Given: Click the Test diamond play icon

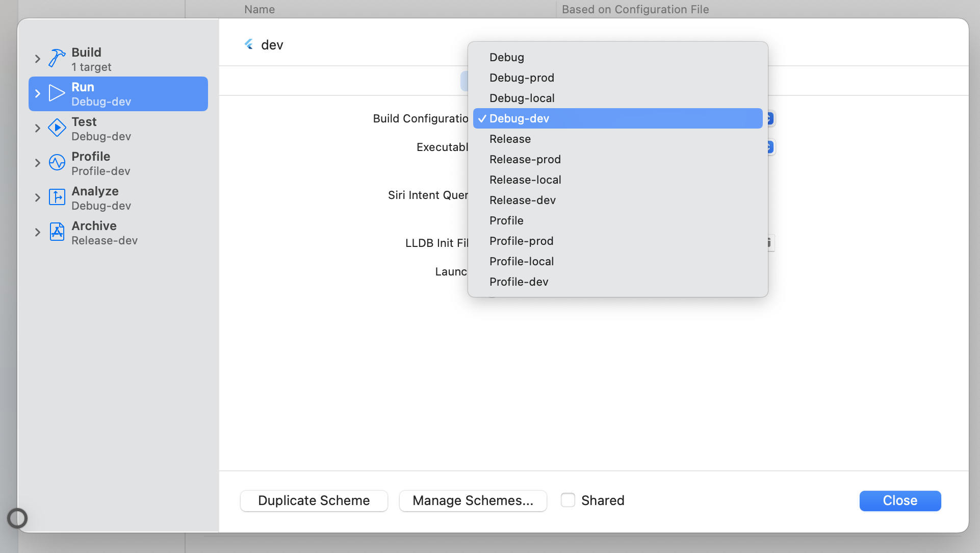Looking at the screenshot, I should [57, 128].
